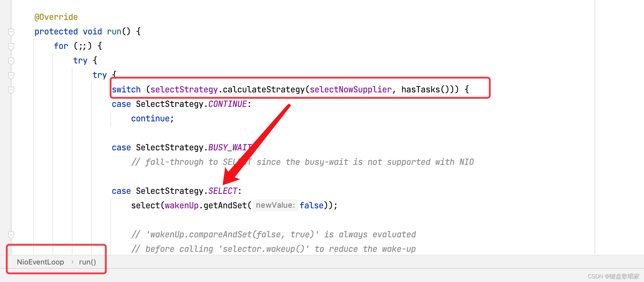Viewport: 644px width, 282px height.
Task: Click the @Override annotation
Action: tap(56, 17)
